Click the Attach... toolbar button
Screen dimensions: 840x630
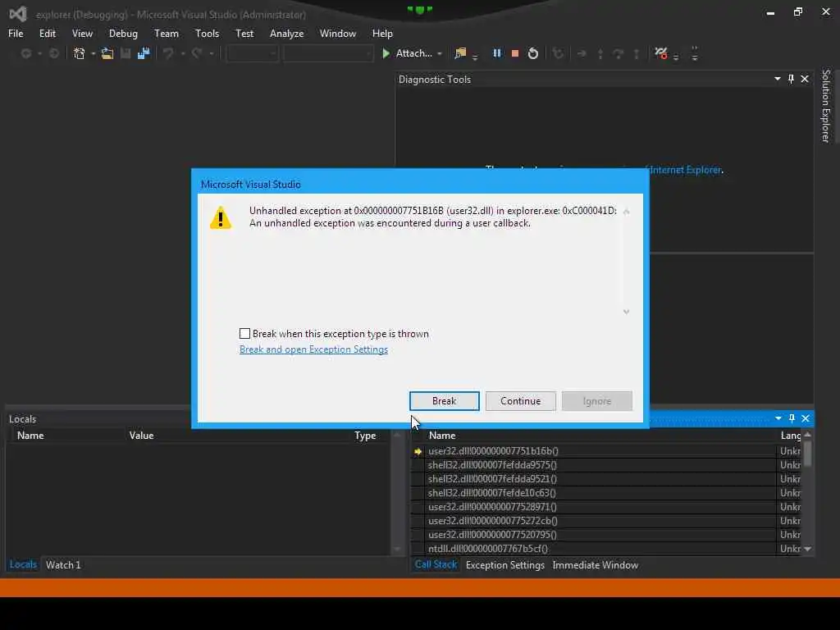(x=413, y=53)
